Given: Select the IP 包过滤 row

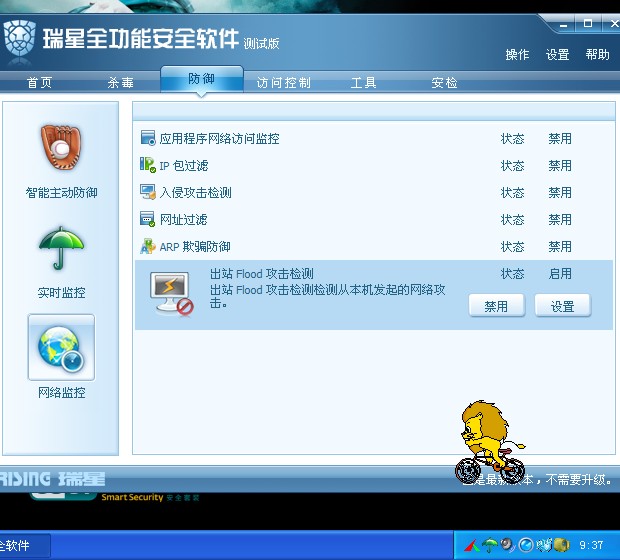Looking at the screenshot, I should 374,165.
